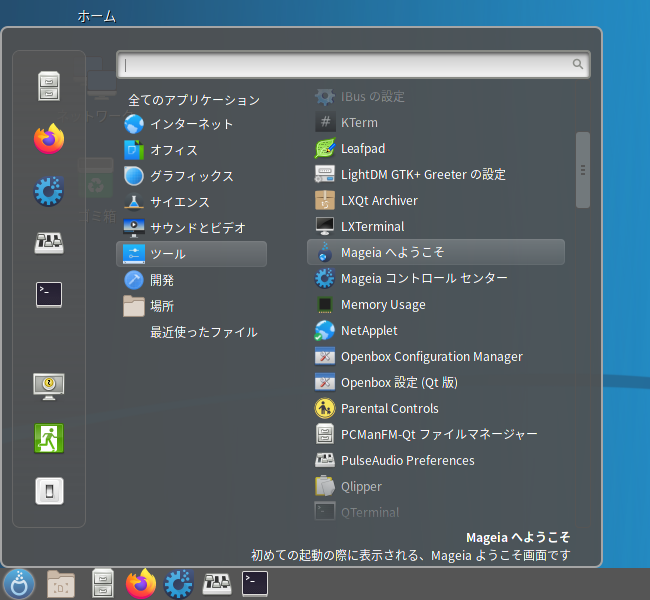Viewport: 650px width, 600px height.
Task: Select グラフィックス category
Action: pyautogui.click(x=192, y=176)
